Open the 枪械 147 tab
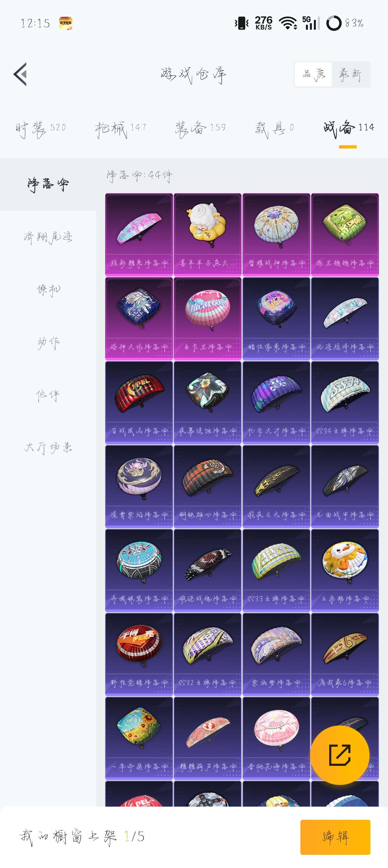 pyautogui.click(x=120, y=128)
